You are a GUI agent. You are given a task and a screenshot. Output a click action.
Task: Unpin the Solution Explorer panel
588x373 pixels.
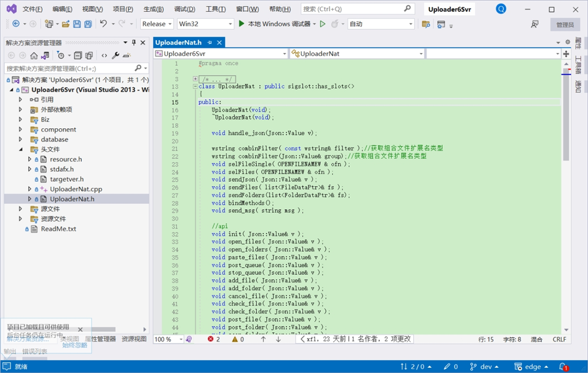coord(134,42)
